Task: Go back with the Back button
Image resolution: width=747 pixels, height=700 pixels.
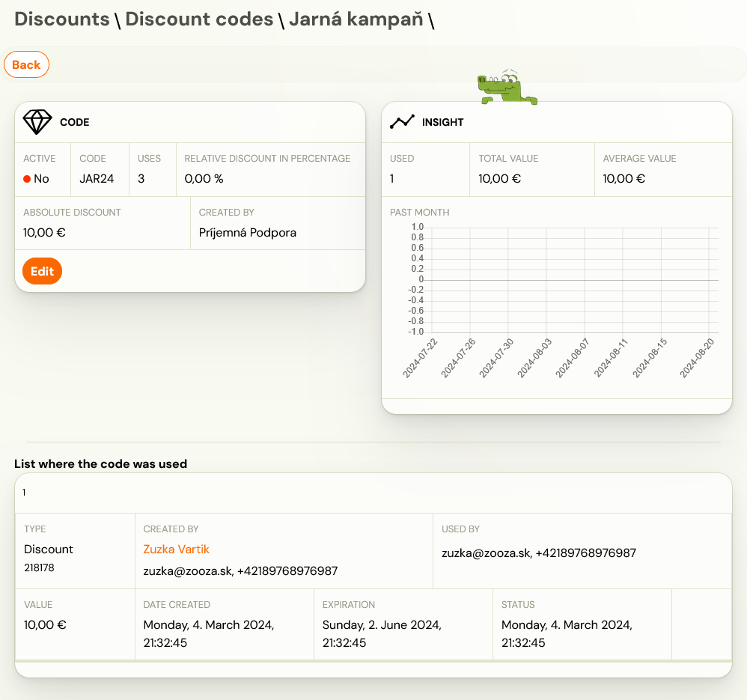Action: click(26, 65)
